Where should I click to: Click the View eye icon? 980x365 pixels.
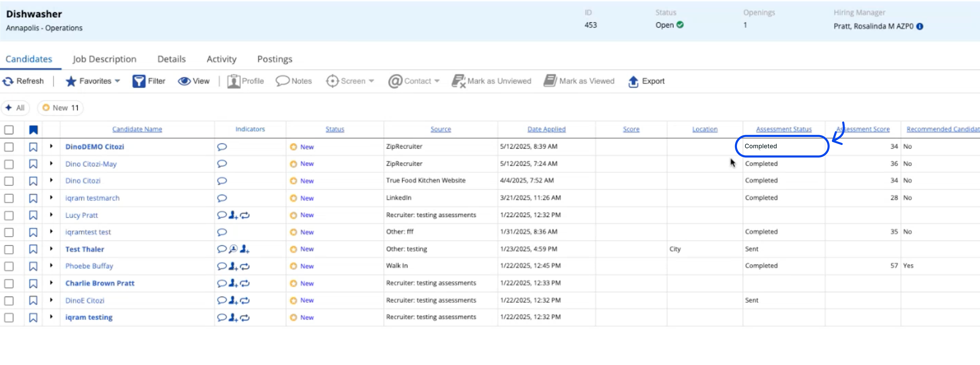[184, 81]
